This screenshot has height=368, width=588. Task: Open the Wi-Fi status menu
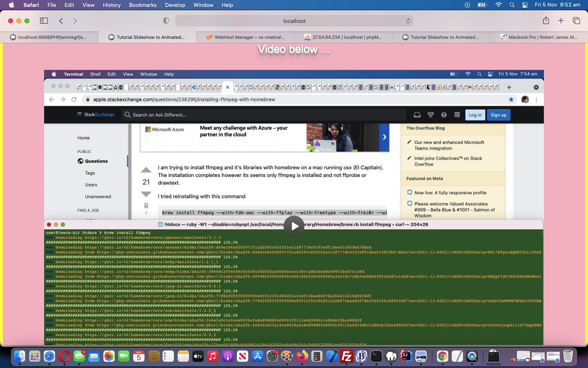click(498, 5)
